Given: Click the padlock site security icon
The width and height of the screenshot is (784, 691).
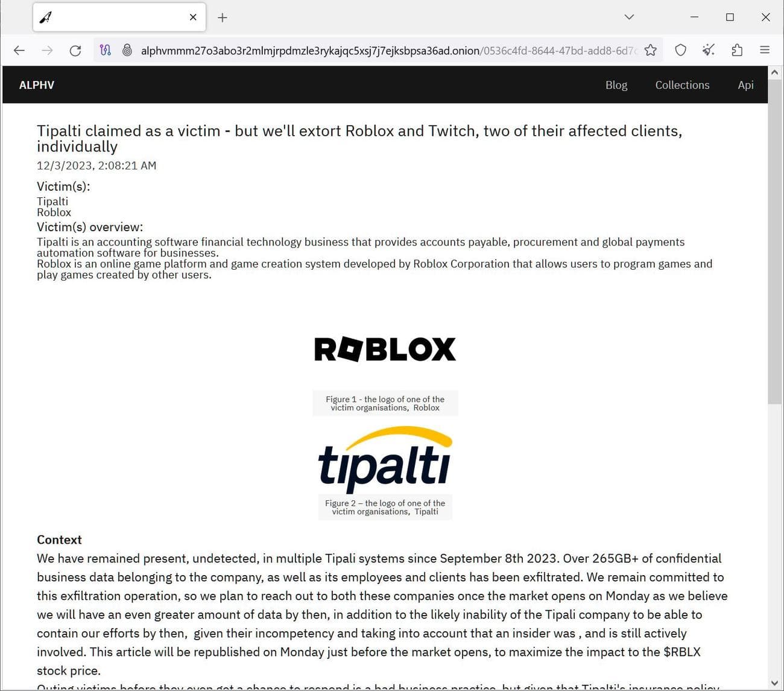Looking at the screenshot, I should [128, 50].
